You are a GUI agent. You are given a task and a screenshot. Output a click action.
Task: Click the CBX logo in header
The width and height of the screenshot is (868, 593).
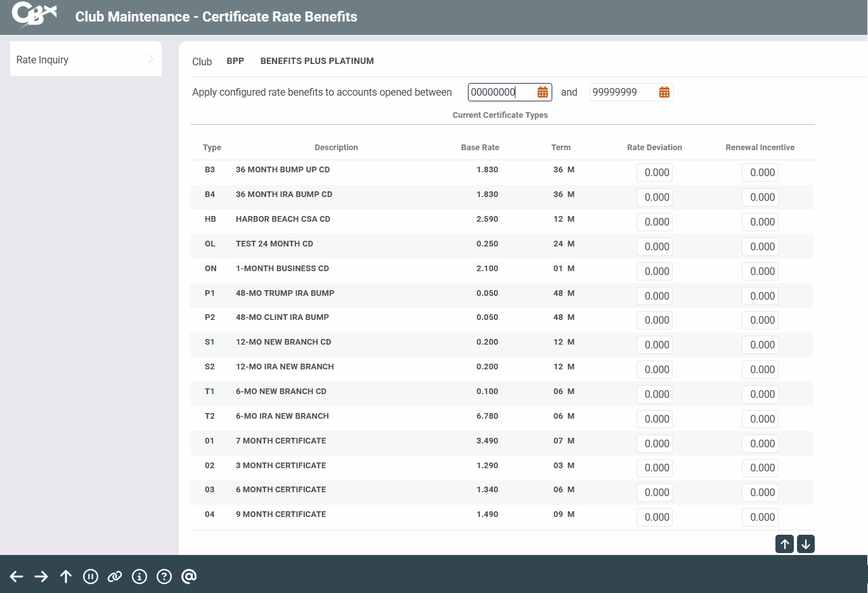pos(34,15)
